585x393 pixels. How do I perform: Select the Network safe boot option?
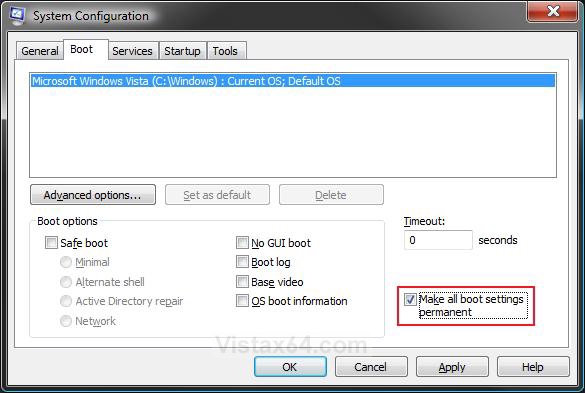pos(66,321)
